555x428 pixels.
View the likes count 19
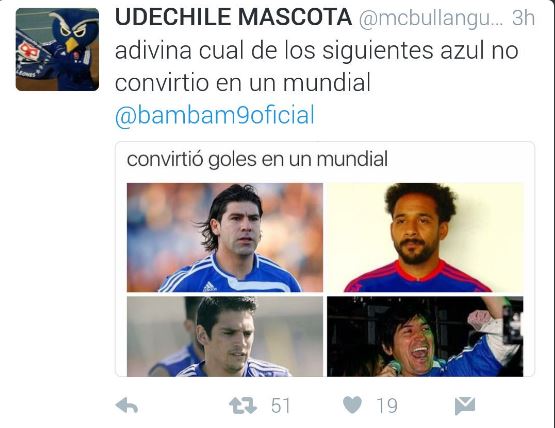387,406
